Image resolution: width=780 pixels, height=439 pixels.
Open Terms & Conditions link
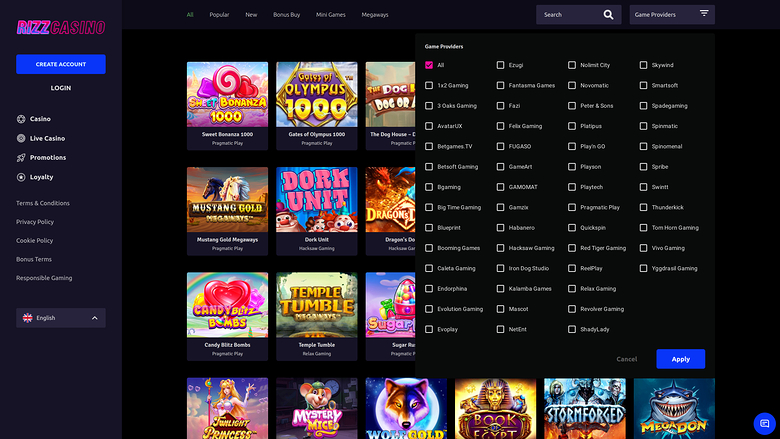coord(43,203)
